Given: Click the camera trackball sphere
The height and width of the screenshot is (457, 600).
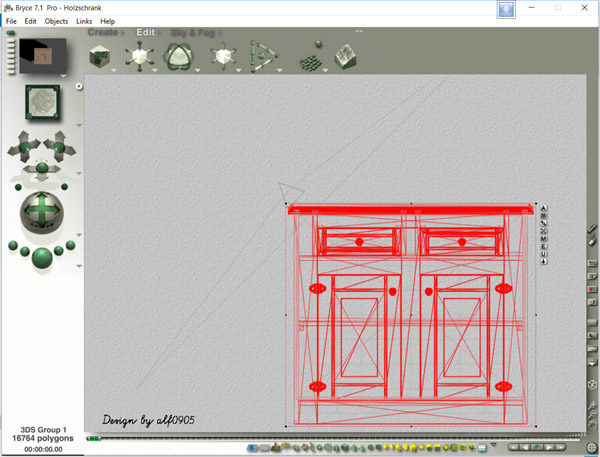Looking at the screenshot, I should tap(42, 212).
